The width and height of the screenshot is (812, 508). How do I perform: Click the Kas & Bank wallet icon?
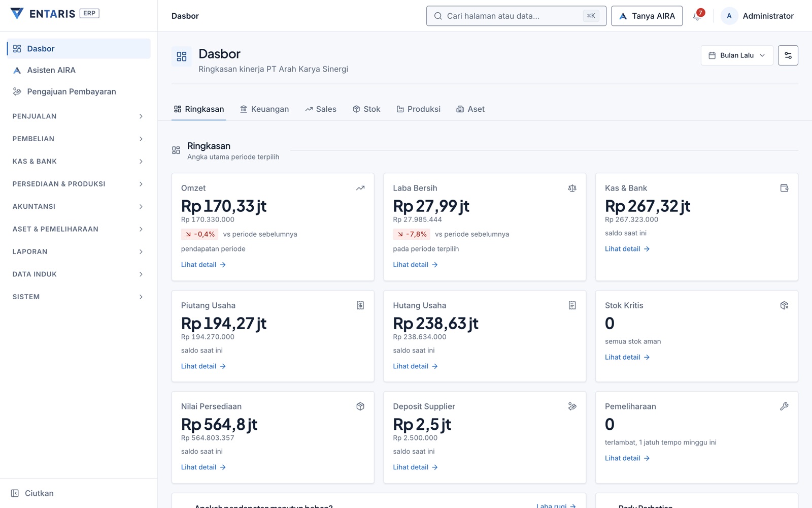pyautogui.click(x=784, y=188)
